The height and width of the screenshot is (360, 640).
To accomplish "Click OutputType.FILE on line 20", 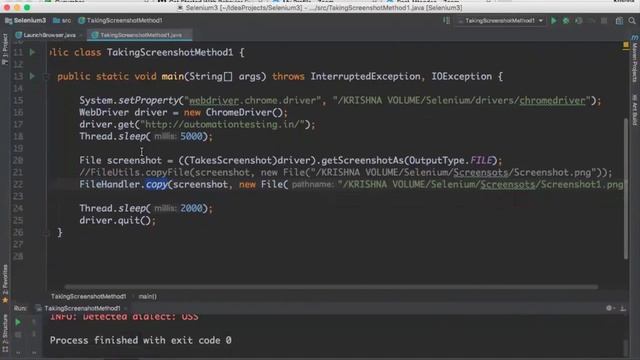I will click(451, 160).
